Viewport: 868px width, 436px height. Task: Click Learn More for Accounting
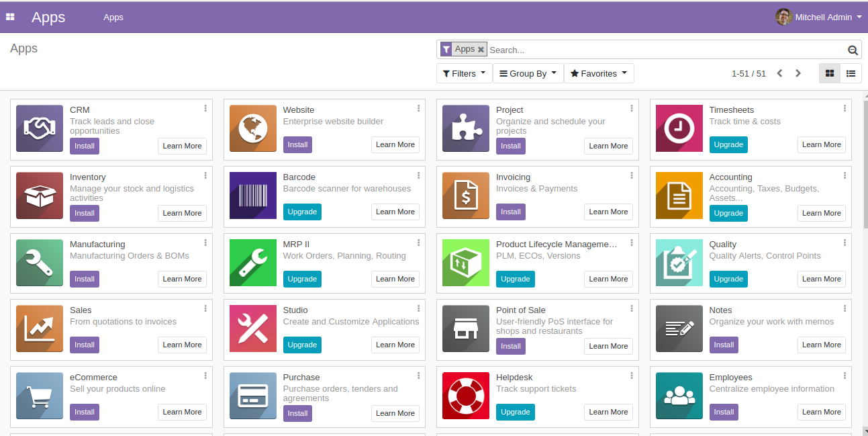coord(821,213)
